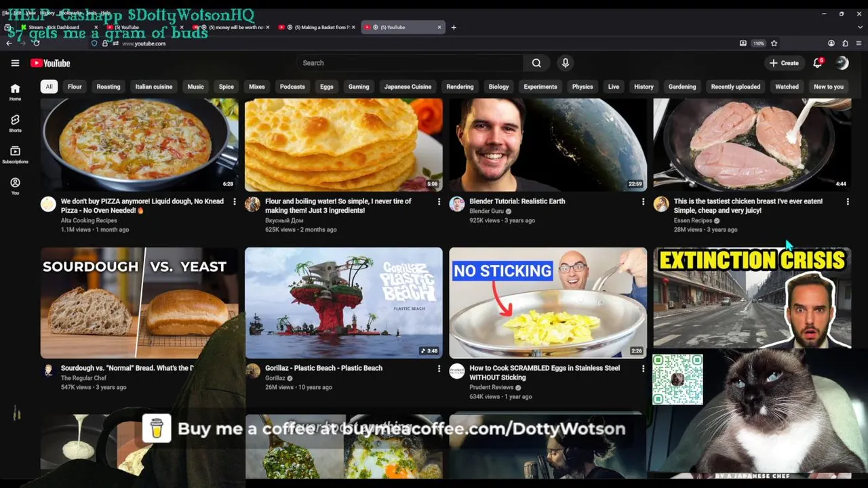Open options menu for tastiest chicken breast video
Screen dimensions: 868x488
coord(848,201)
